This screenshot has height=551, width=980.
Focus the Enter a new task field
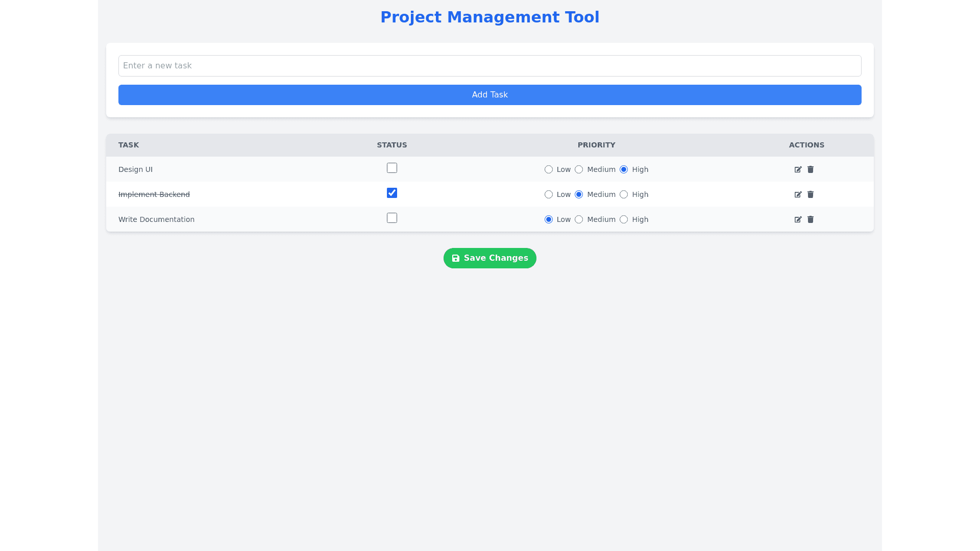click(x=490, y=66)
